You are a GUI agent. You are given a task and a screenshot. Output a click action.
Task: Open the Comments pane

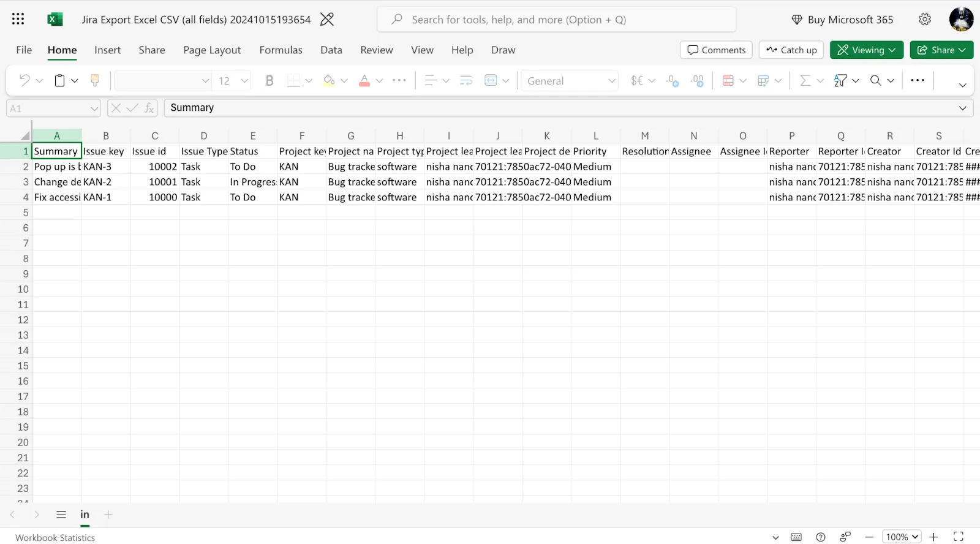click(x=716, y=50)
